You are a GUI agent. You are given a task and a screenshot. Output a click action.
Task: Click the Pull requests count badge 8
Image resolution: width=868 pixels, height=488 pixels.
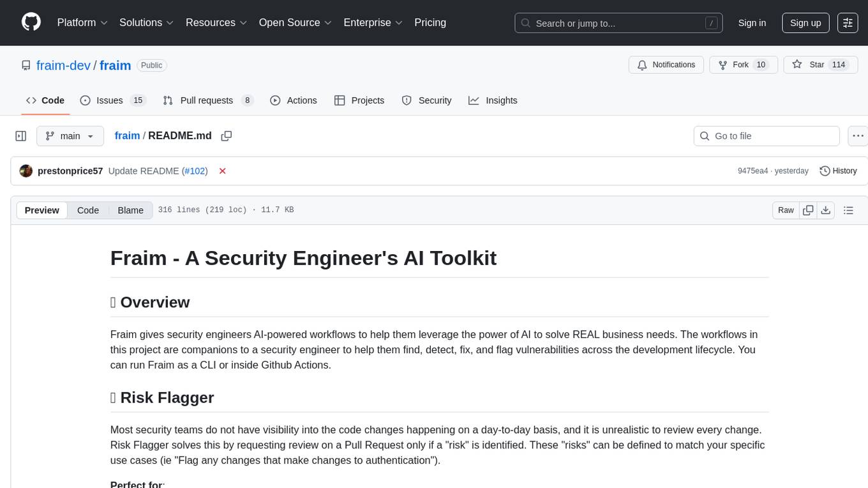(x=248, y=100)
